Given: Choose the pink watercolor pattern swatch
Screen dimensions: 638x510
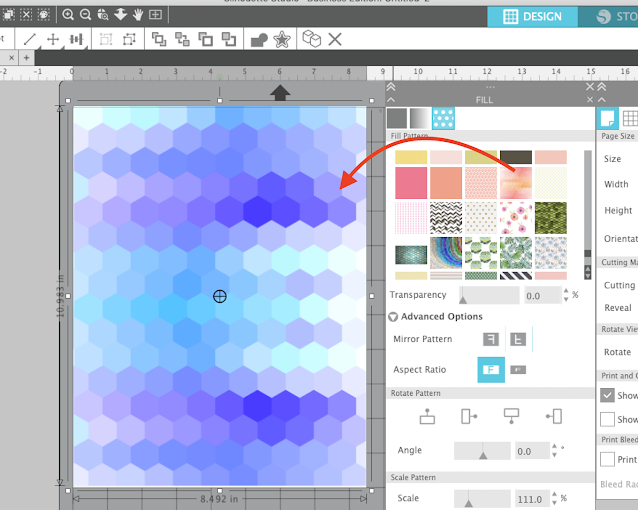Looking at the screenshot, I should (x=516, y=183).
